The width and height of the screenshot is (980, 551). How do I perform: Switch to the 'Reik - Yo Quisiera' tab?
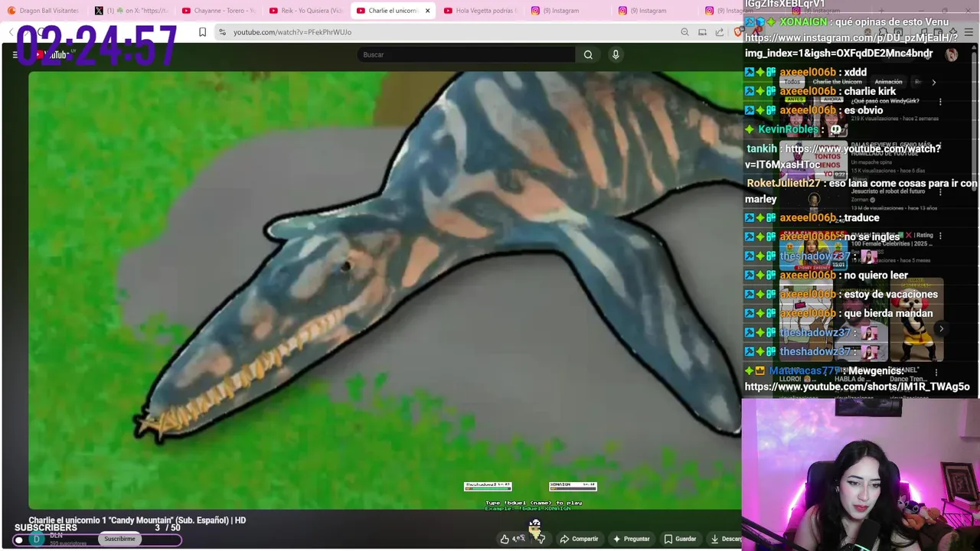(306, 11)
